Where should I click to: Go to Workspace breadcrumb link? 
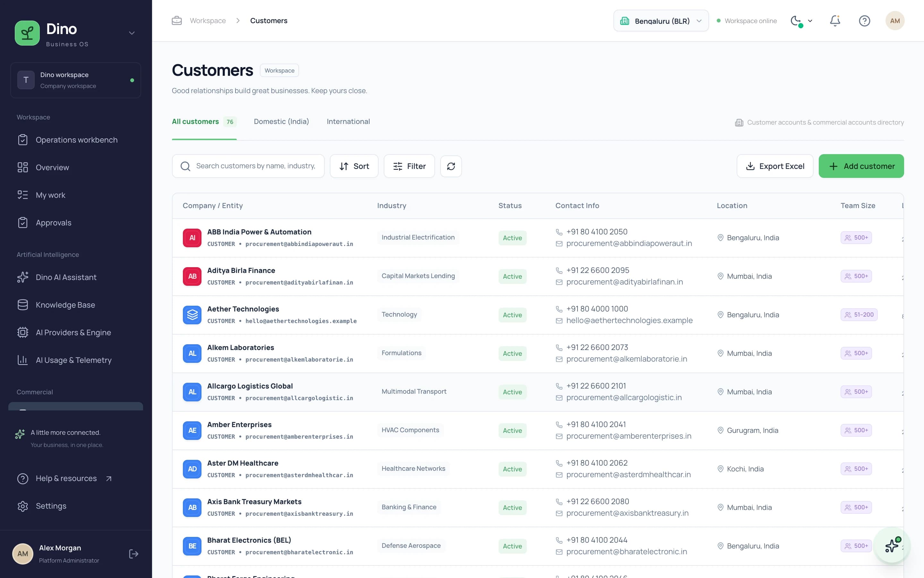pos(208,21)
